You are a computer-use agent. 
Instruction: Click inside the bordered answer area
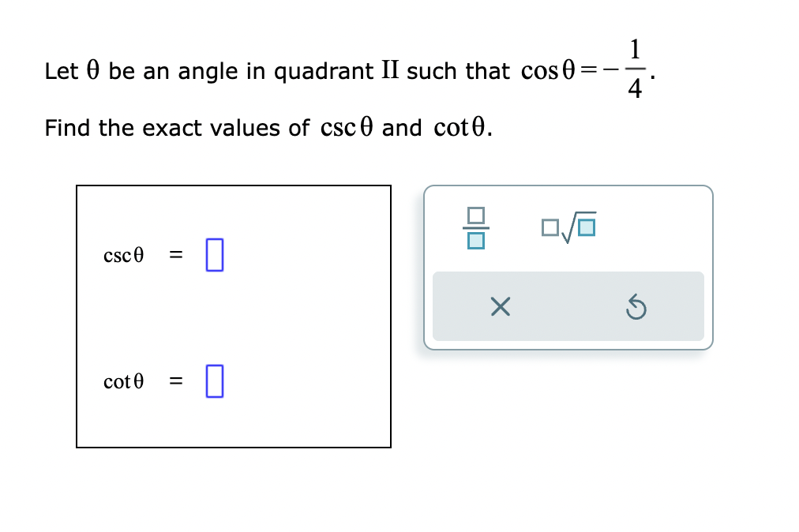234,316
